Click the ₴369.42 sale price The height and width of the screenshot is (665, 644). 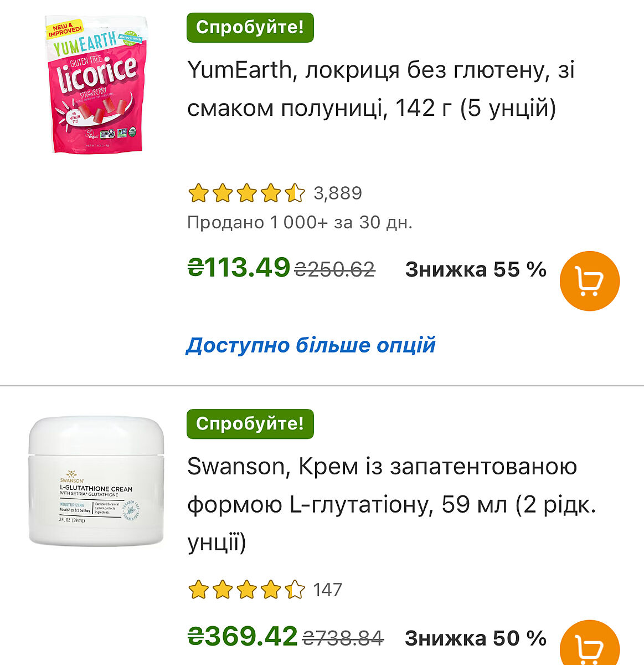243,637
